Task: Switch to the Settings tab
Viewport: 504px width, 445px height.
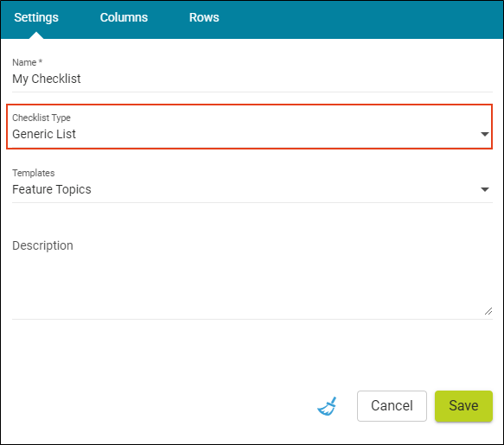Action: click(36, 17)
